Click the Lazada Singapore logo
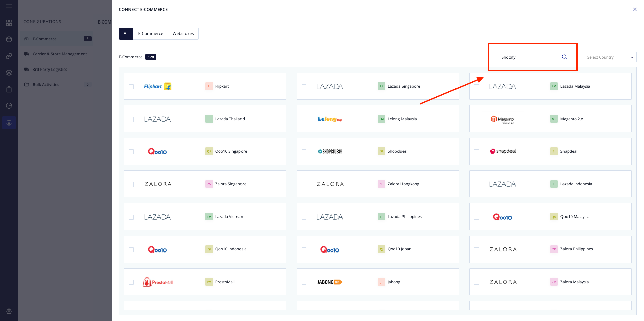 pos(330,87)
